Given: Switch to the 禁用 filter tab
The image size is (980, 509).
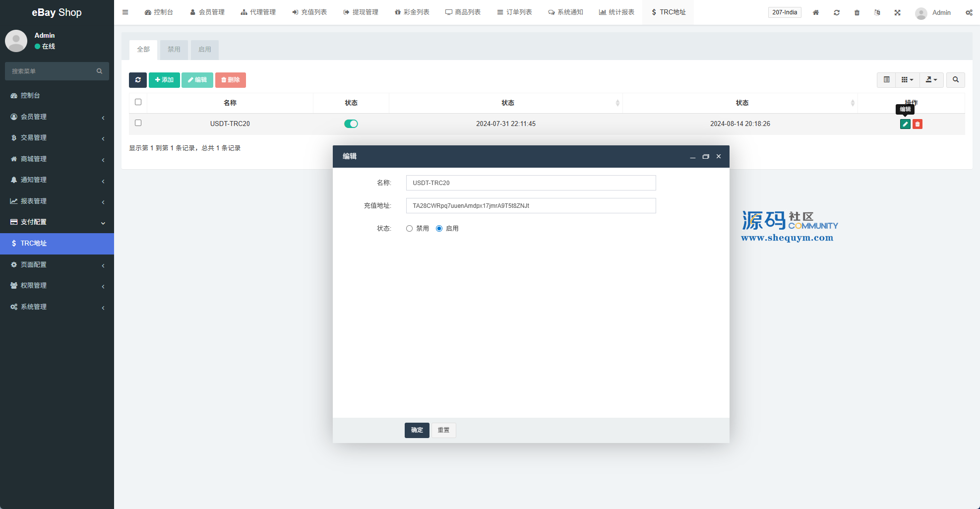Looking at the screenshot, I should (174, 50).
